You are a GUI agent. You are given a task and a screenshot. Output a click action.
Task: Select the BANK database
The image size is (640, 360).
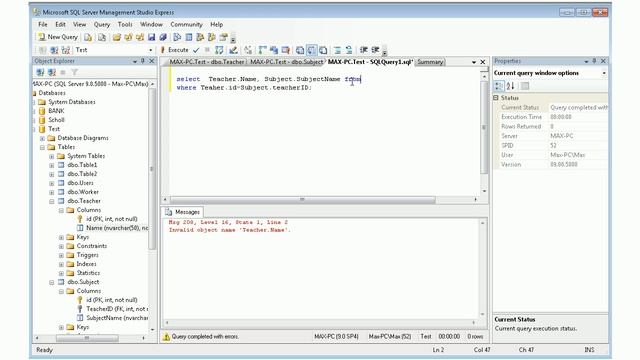tap(56, 111)
